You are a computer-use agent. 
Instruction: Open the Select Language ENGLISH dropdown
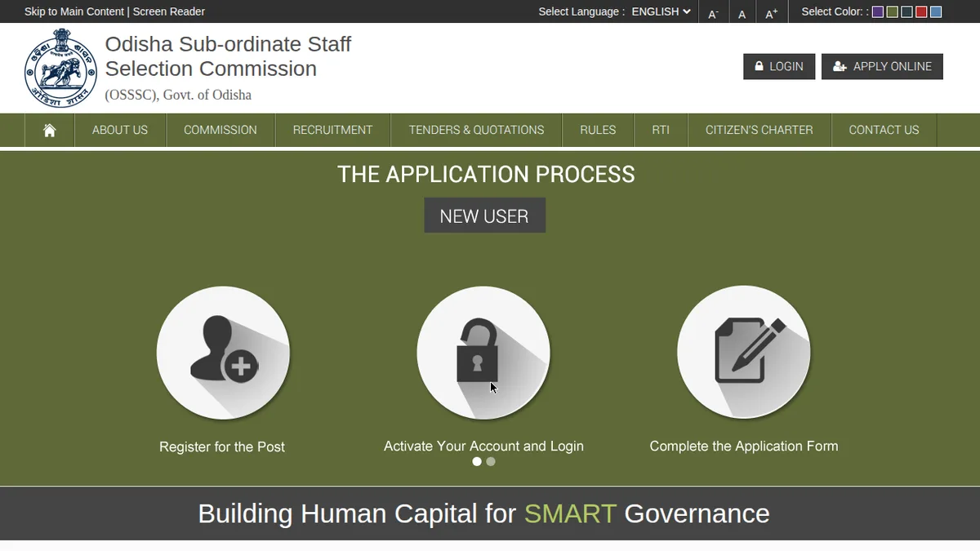(661, 11)
